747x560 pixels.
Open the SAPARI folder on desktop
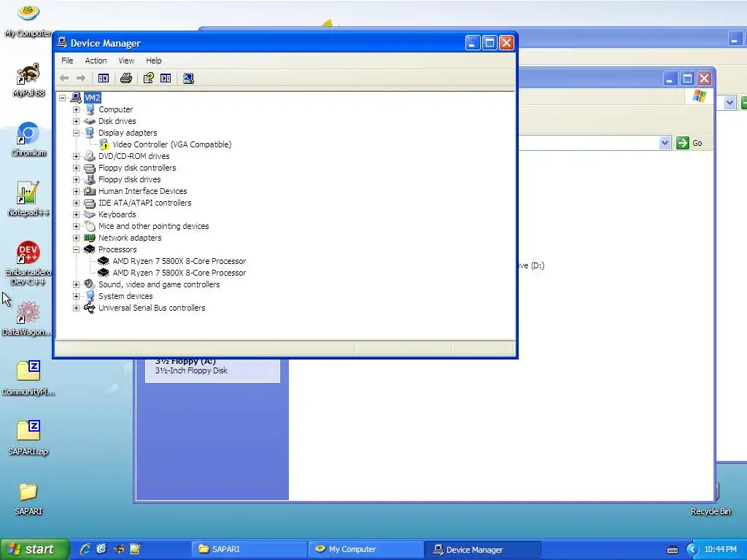tap(28, 499)
